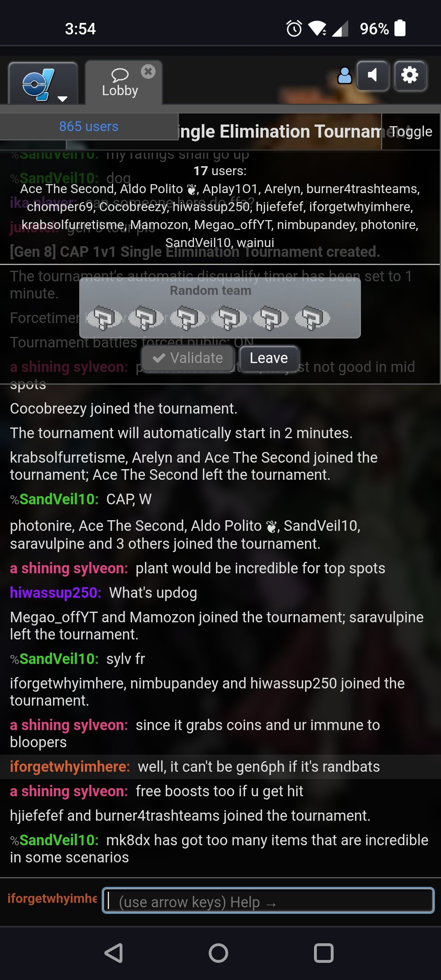The height and width of the screenshot is (980, 441).
Task: Select first random team slot icon
Action: 104,318
